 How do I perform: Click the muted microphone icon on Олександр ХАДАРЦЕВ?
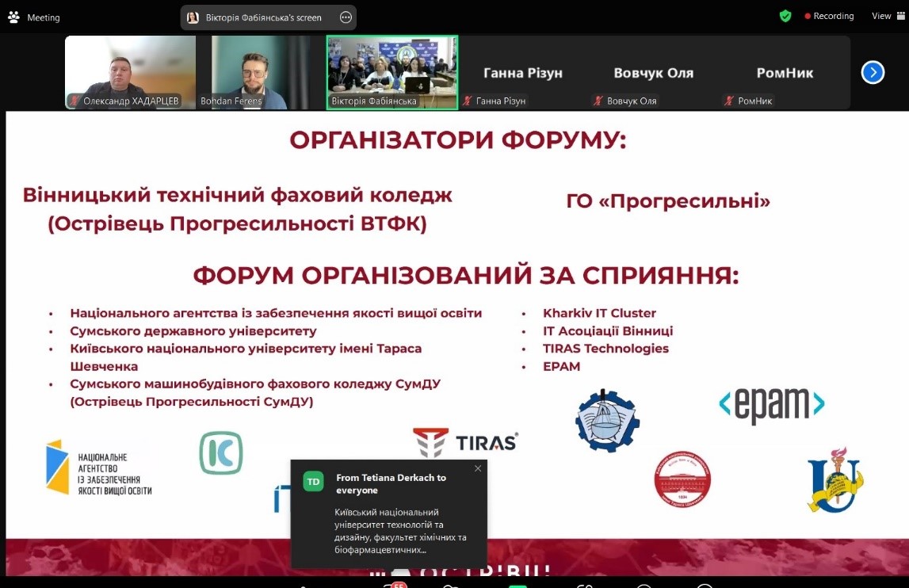pyautogui.click(x=74, y=101)
